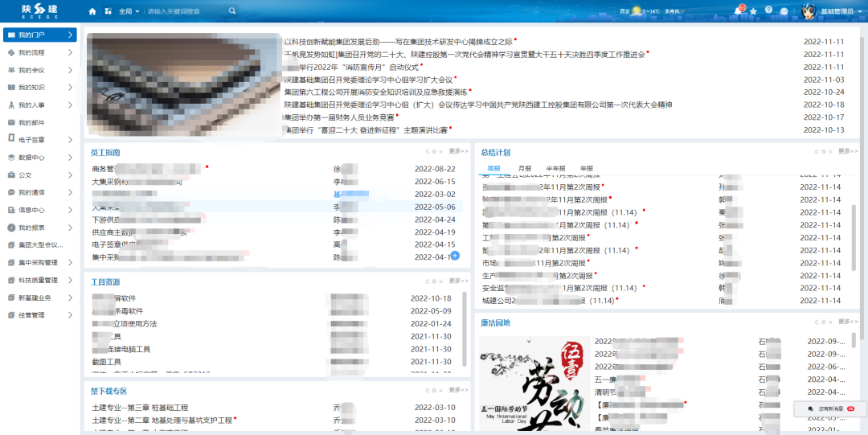The width and height of the screenshot is (868, 435).
Task: Open the more options ellipsis icon
Action: click(784, 11)
